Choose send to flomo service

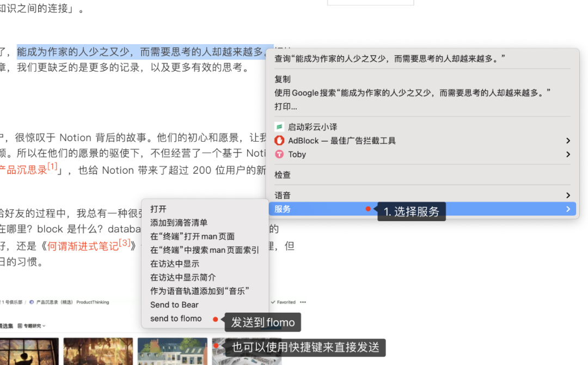[205, 319]
